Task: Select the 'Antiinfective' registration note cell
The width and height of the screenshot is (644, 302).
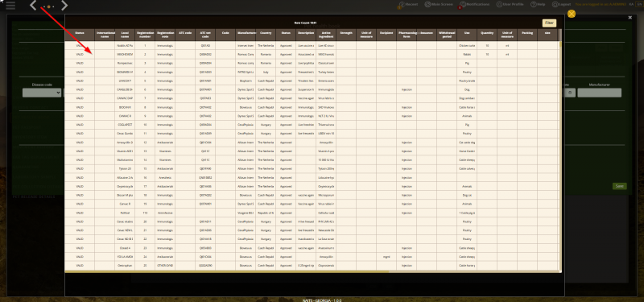Action: tap(165, 213)
